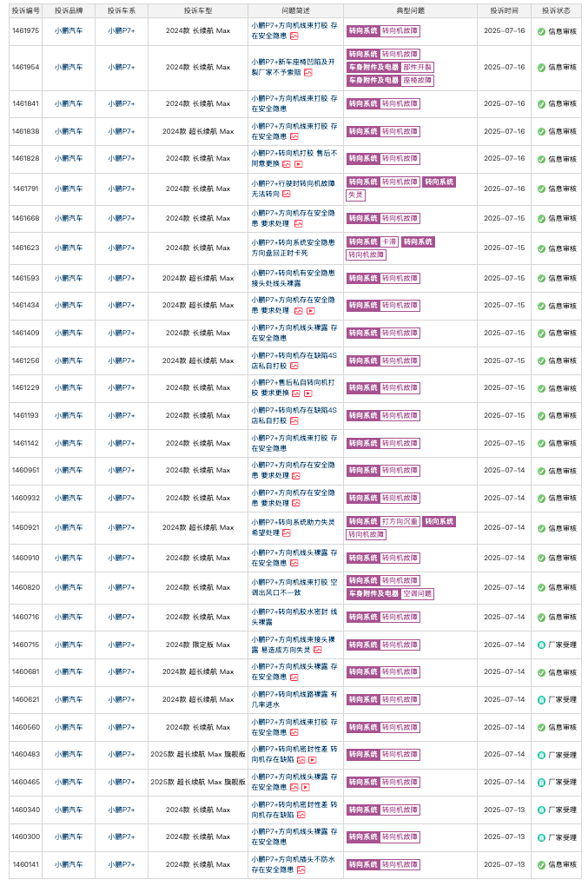Click 打方向沉重 tag in row 1460921
Viewport: 588px width, 886px height.
(400, 521)
